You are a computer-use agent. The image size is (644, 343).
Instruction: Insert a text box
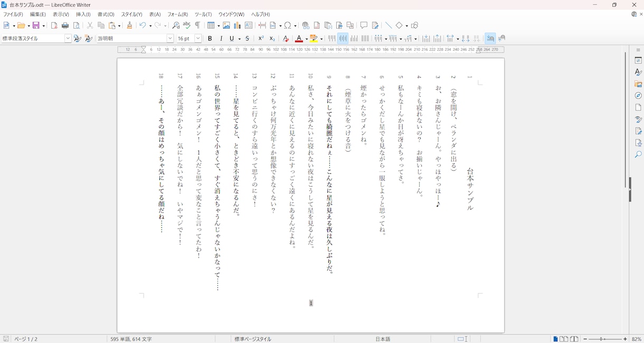coord(249,25)
